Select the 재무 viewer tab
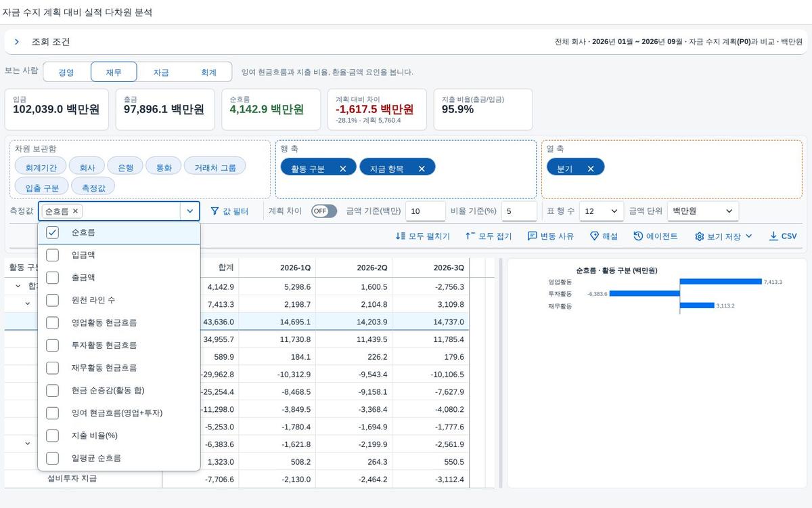812x508 pixels. coord(114,72)
